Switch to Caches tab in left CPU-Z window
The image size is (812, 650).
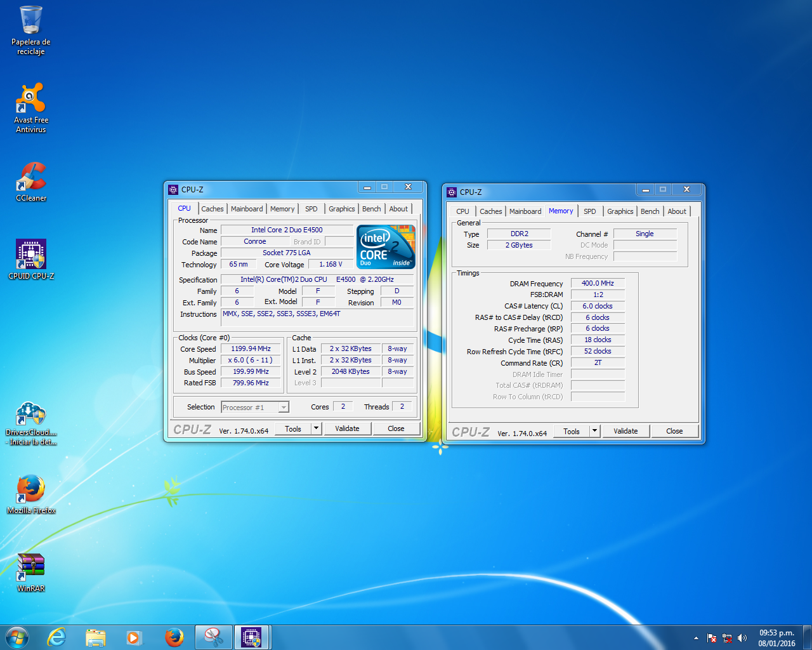pos(213,209)
